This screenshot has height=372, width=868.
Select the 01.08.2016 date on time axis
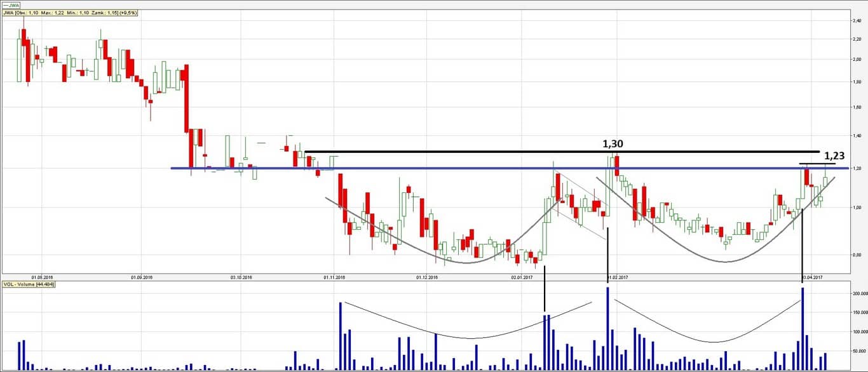point(42,277)
